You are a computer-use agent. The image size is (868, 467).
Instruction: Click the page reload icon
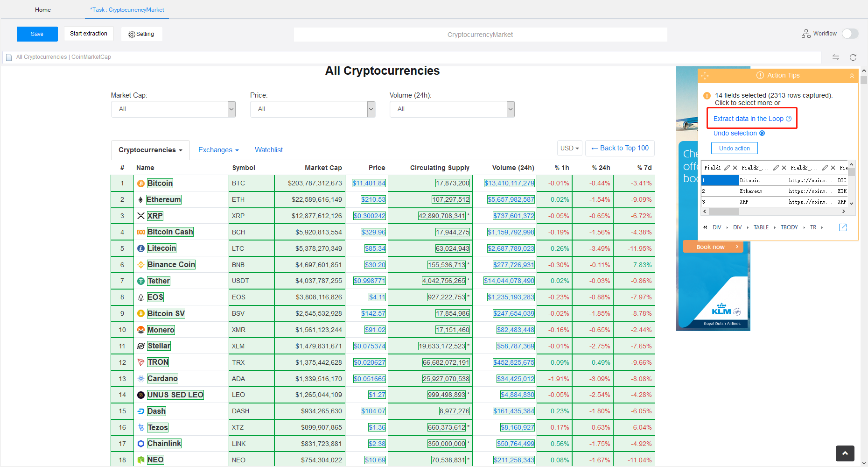[x=853, y=57]
